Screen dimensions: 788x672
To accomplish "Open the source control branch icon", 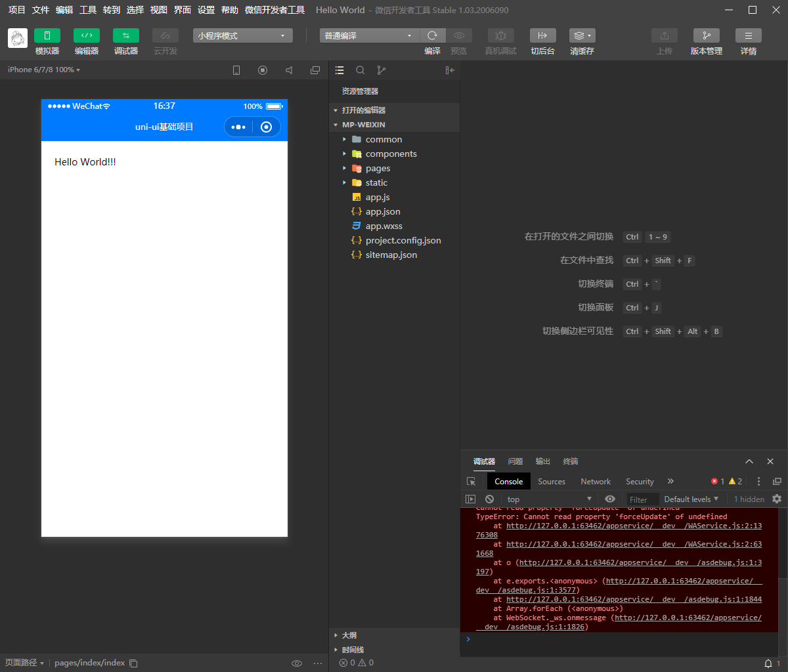I will click(382, 70).
